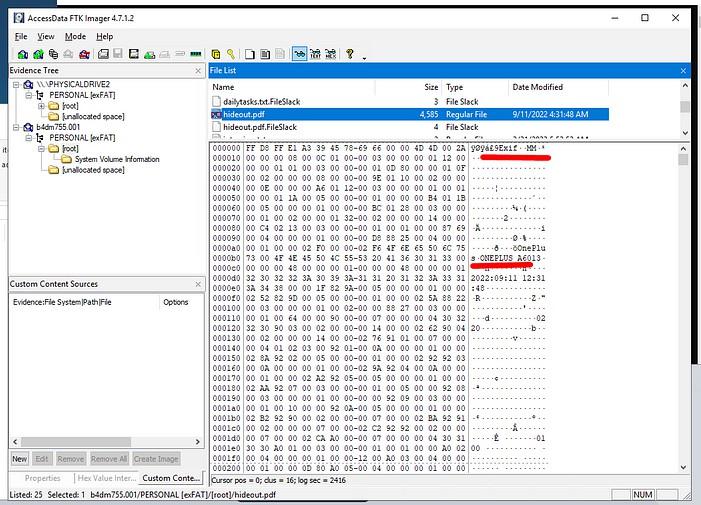Collapse the b4dm755.001 tree node
701x505 pixels.
point(16,127)
